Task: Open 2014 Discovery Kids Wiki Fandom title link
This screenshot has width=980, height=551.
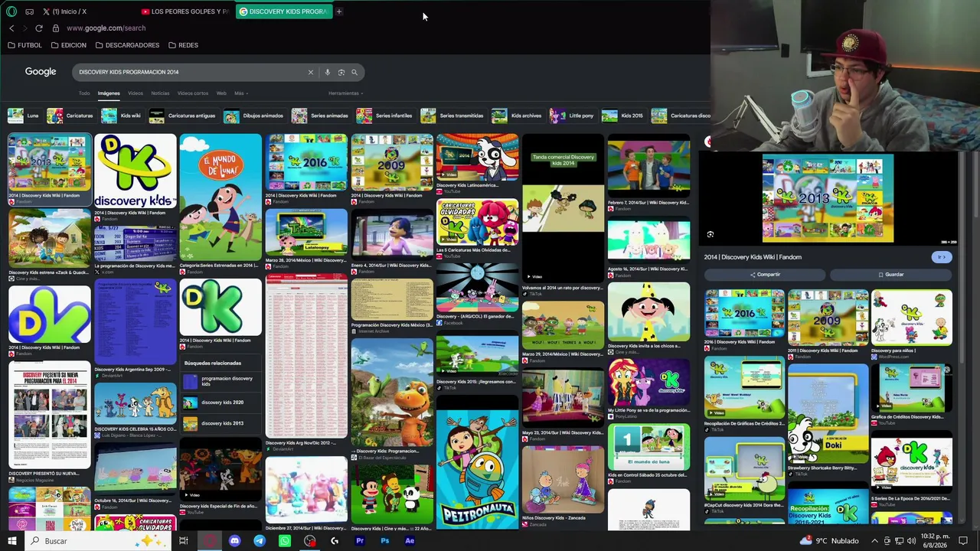Action: [753, 257]
